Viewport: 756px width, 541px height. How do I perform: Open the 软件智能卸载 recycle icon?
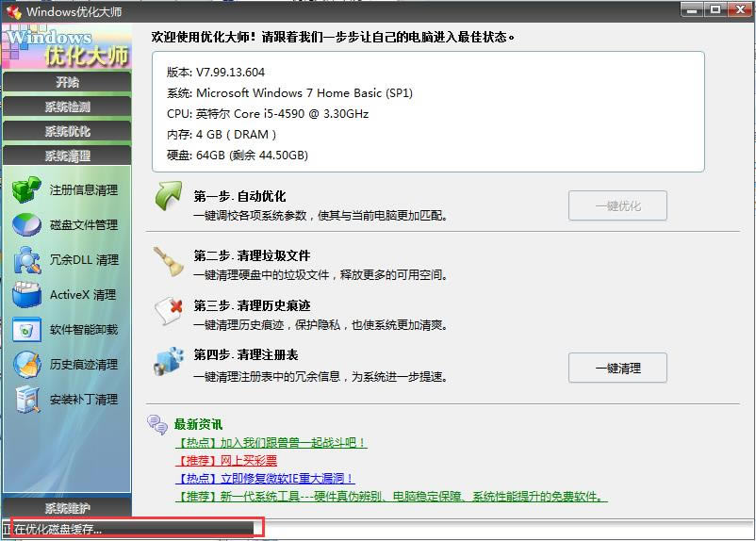point(26,330)
